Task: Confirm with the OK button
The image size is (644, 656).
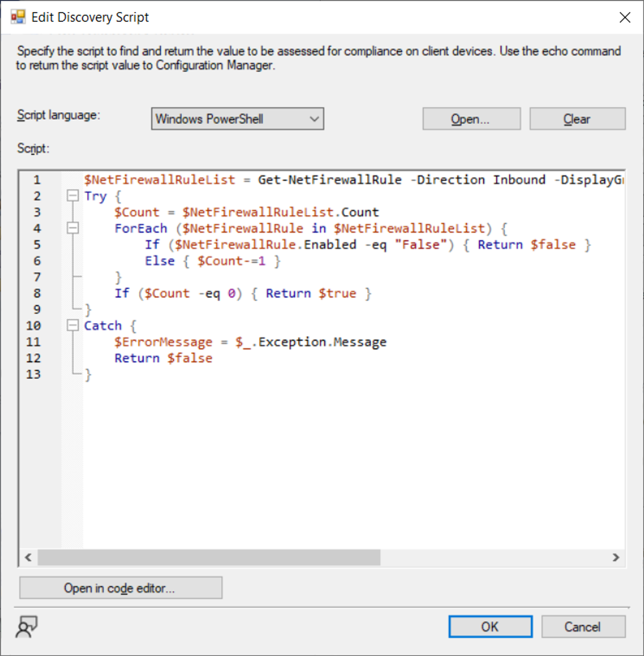Action: coord(490,627)
